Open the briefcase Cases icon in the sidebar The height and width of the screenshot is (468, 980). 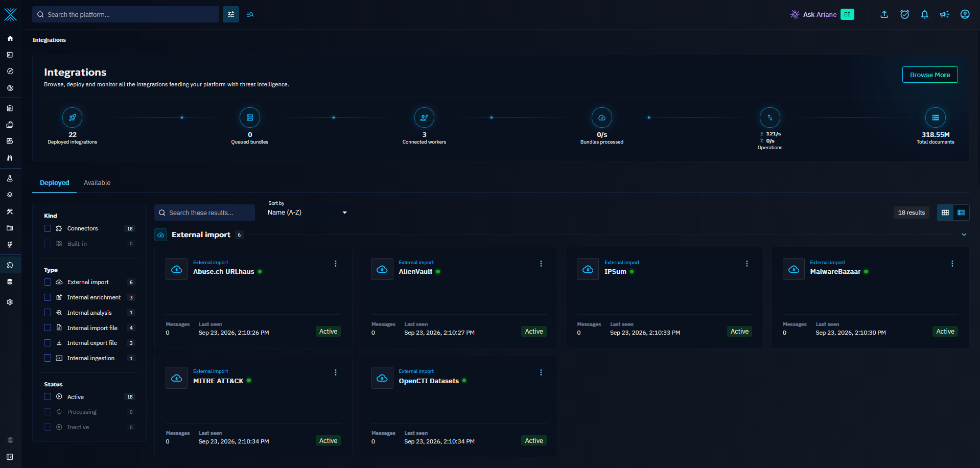10,125
